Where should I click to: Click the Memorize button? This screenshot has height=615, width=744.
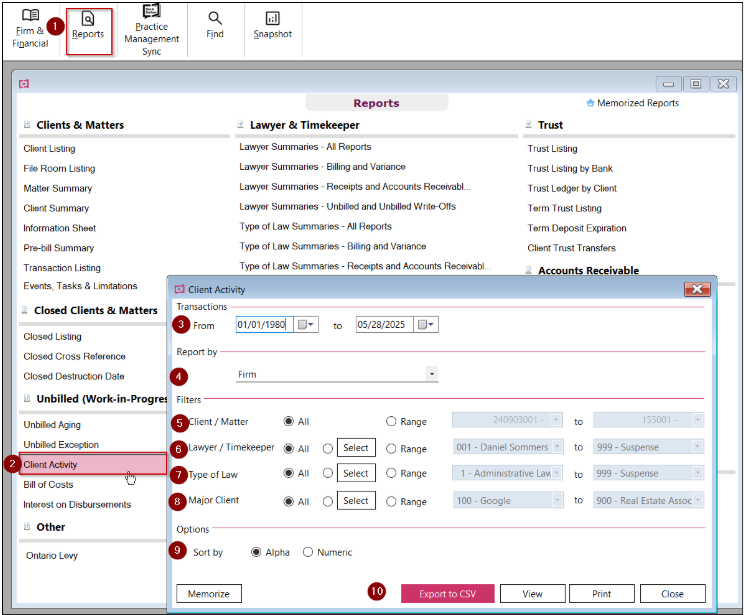tap(209, 594)
